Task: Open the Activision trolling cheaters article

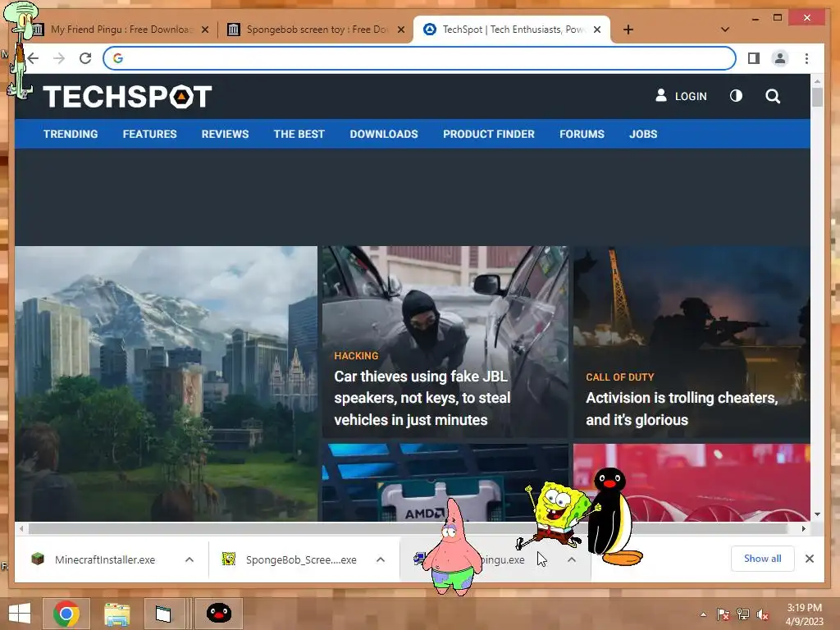Action: (x=682, y=409)
